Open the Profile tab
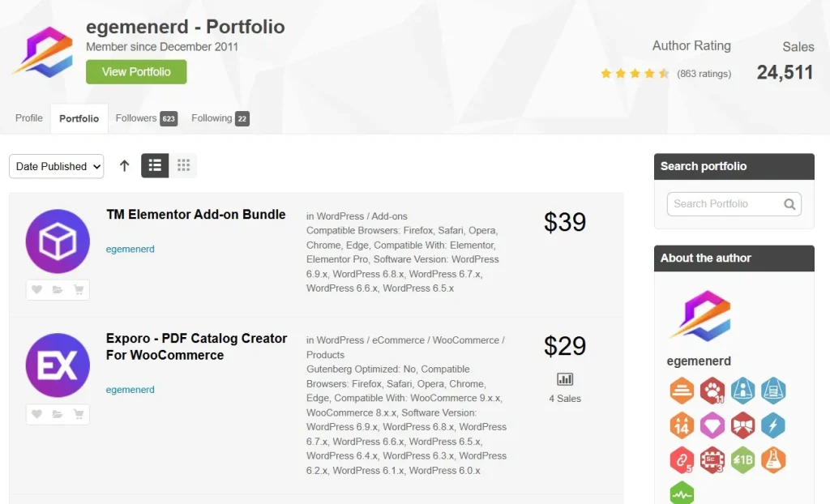Screen dimensions: 830x504 pos(29,118)
